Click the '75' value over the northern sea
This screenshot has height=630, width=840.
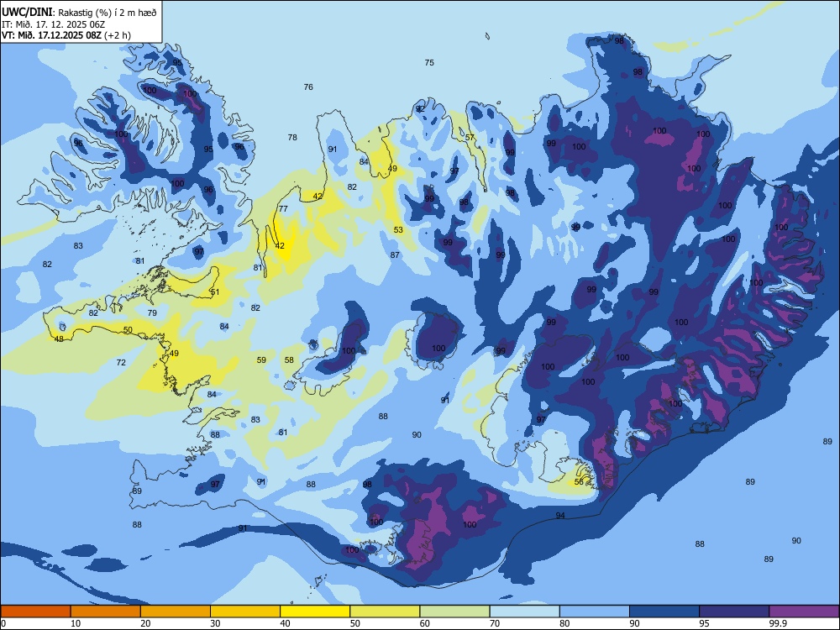click(x=429, y=63)
